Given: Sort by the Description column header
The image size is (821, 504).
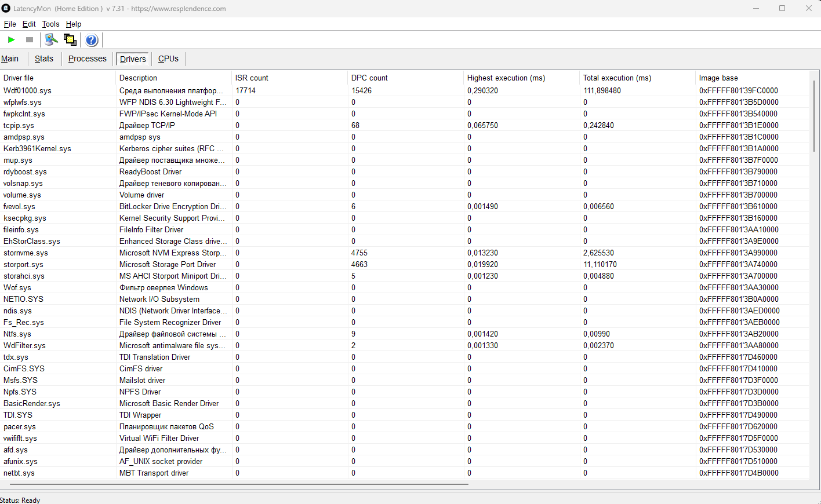Looking at the screenshot, I should 174,78.
